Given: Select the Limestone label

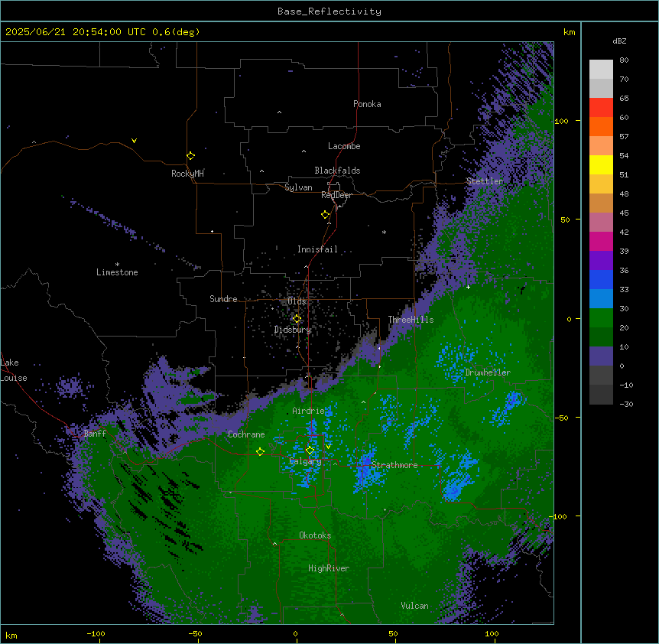Looking at the screenshot, I should point(117,272).
